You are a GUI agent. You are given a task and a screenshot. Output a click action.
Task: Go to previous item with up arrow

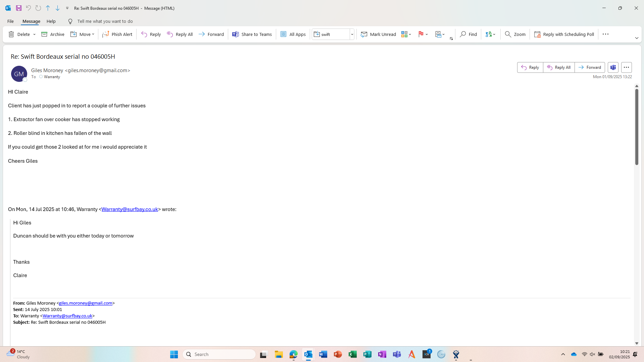pyautogui.click(x=48, y=8)
